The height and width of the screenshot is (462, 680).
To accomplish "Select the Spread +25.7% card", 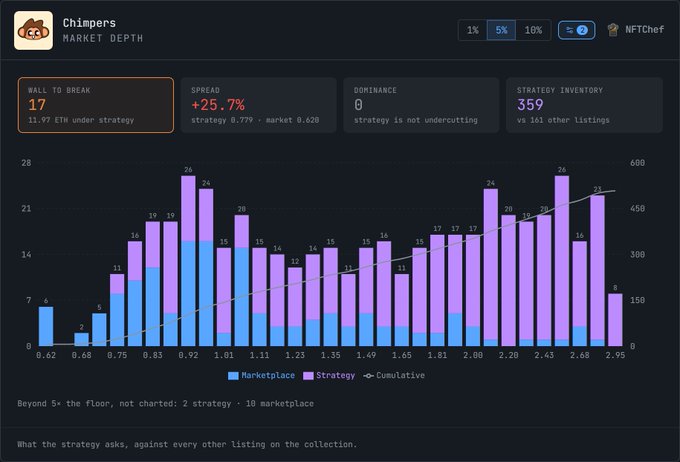I will 258,105.
